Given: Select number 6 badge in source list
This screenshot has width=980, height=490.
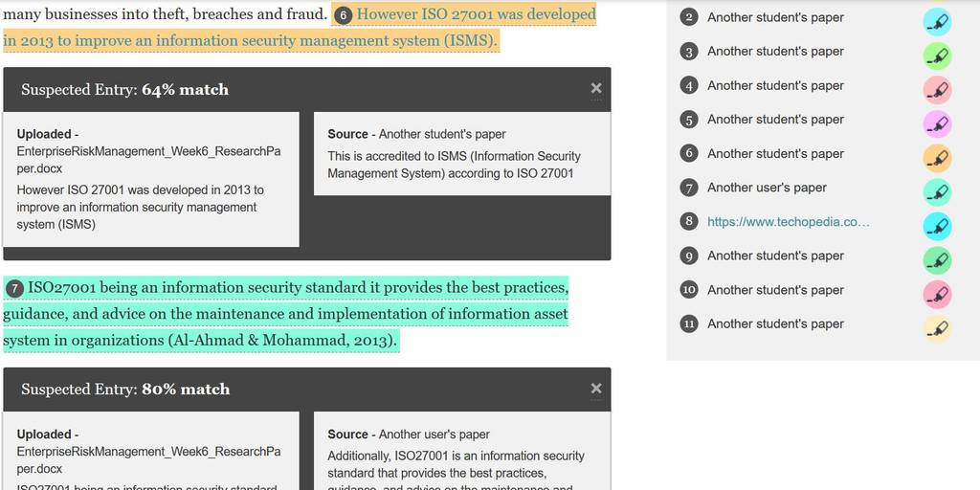Looking at the screenshot, I should point(689,154).
